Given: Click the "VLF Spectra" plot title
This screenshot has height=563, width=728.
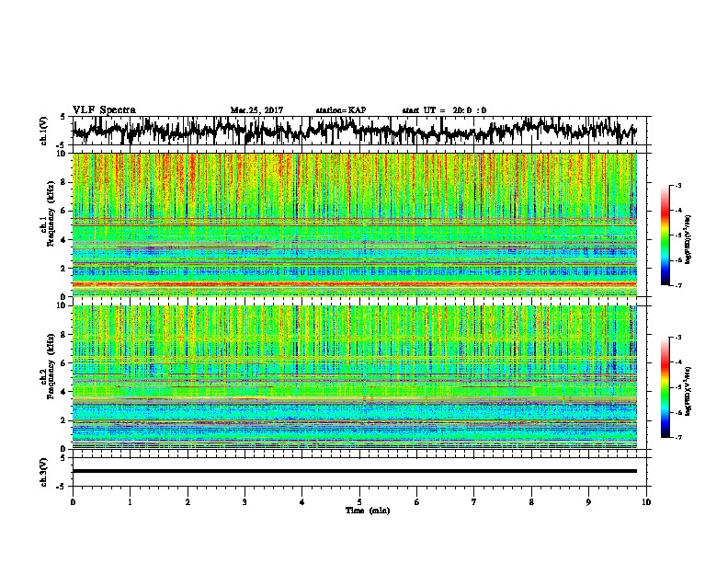Looking at the screenshot, I should (104, 110).
